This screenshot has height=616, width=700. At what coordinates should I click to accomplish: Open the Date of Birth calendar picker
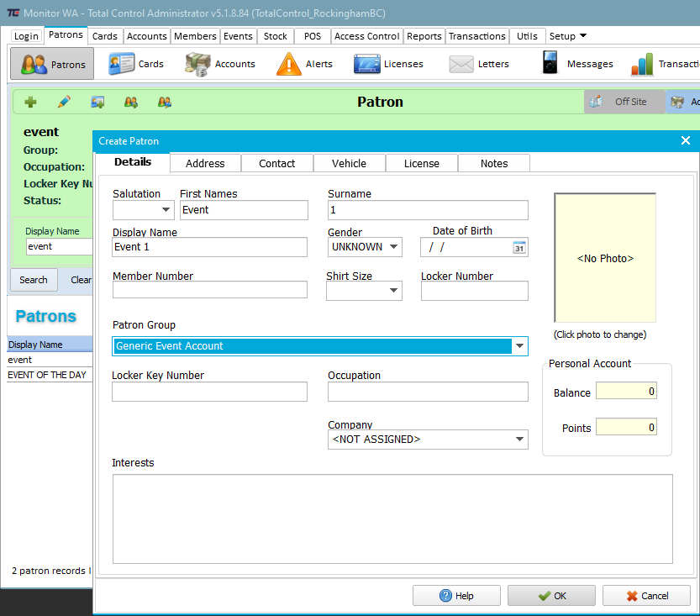518,248
